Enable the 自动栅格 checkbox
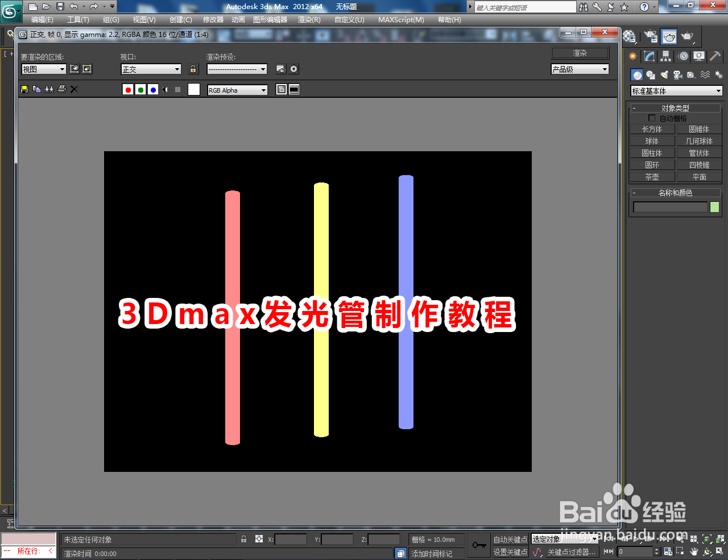The width and height of the screenshot is (728, 560). (652, 118)
